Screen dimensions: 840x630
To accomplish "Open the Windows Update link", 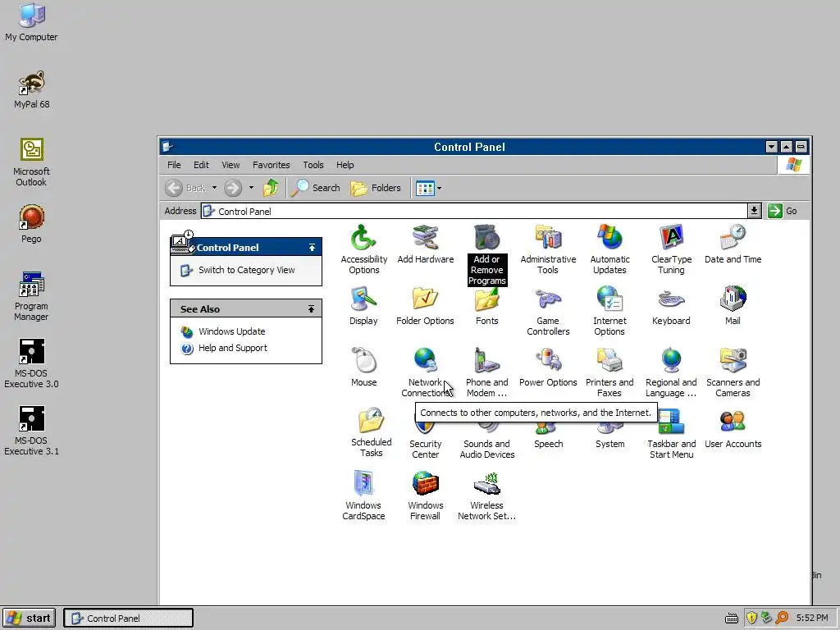I will 231,331.
